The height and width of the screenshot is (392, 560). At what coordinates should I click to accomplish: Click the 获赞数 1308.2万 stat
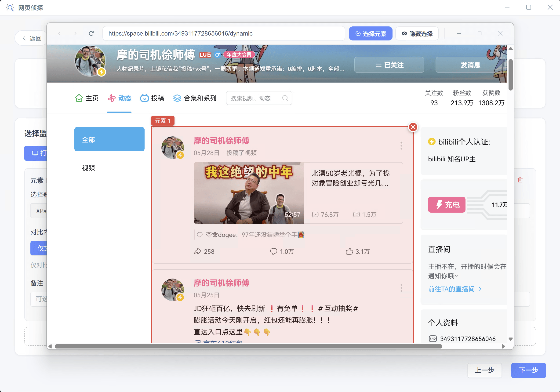pos(491,98)
